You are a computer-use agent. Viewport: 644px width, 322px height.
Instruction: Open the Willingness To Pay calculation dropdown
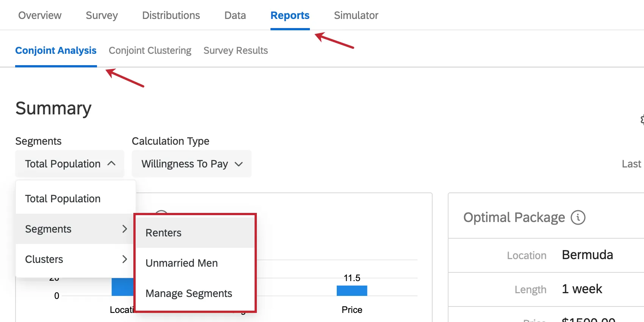(x=191, y=164)
